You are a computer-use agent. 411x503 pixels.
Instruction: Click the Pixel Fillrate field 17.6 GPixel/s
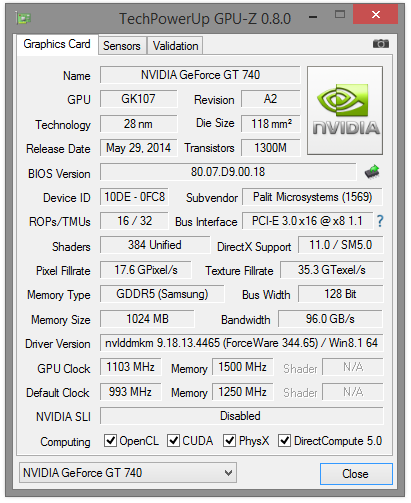(x=146, y=270)
